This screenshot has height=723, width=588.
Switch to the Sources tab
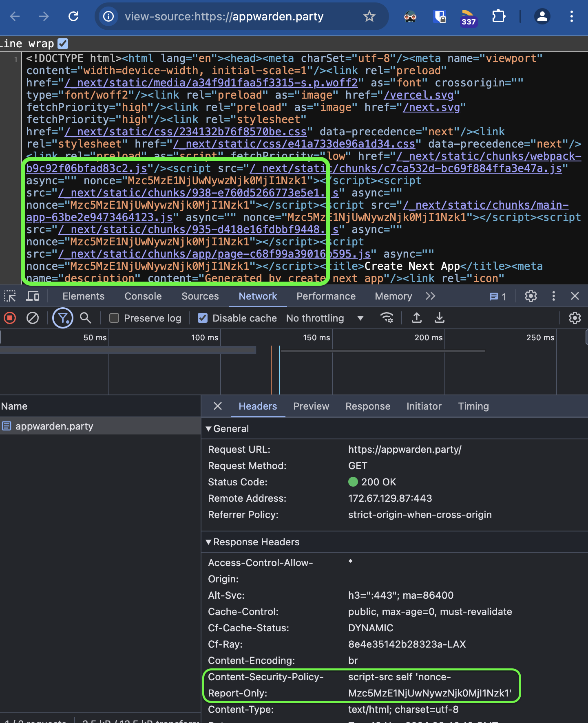click(200, 296)
